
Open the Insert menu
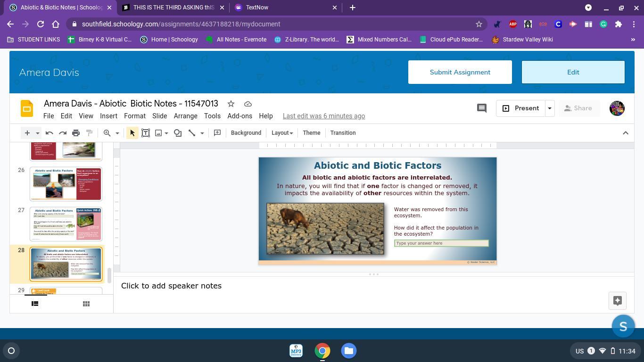tap(108, 116)
